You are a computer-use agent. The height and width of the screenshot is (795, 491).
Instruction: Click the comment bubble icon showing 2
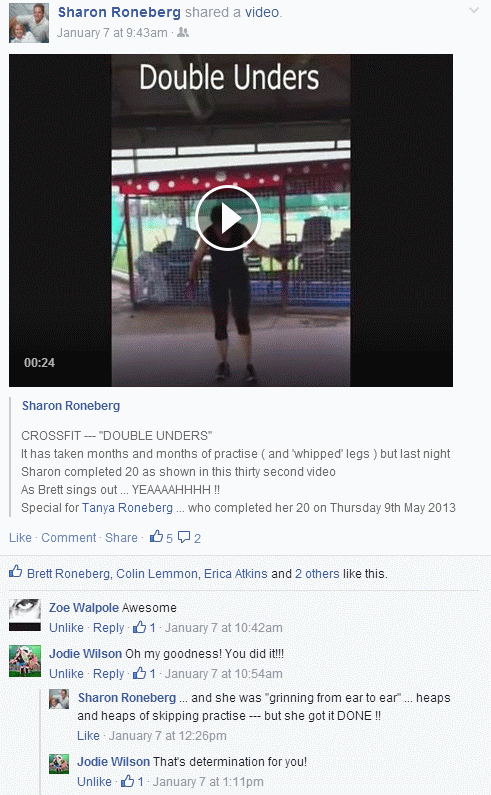pyautogui.click(x=184, y=537)
